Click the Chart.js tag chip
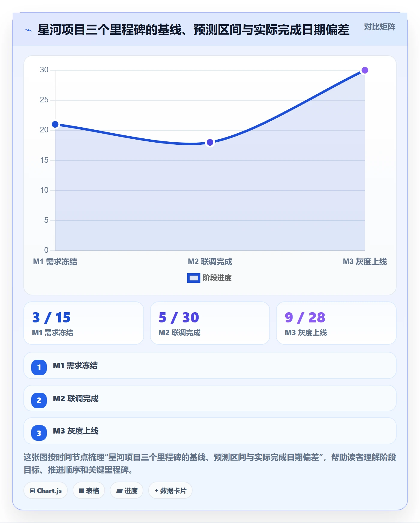This screenshot has height=523, width=420. (46, 491)
